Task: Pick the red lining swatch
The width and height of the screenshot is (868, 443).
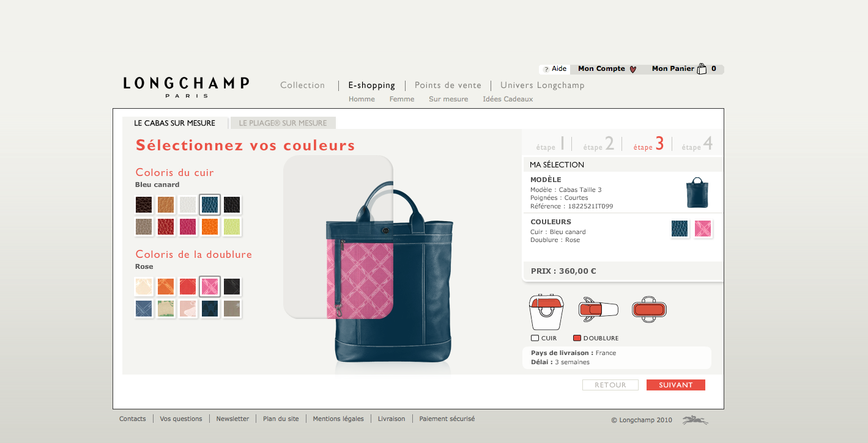Action: pos(188,287)
